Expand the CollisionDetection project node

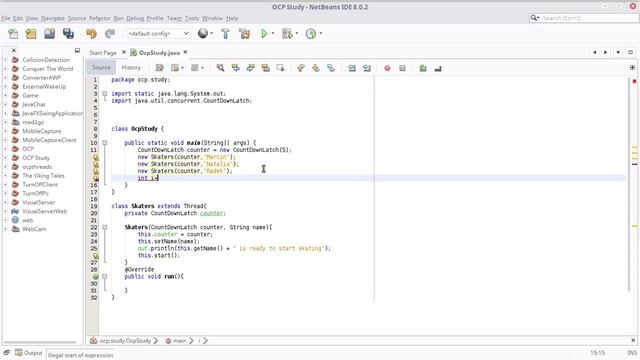click(x=5, y=60)
